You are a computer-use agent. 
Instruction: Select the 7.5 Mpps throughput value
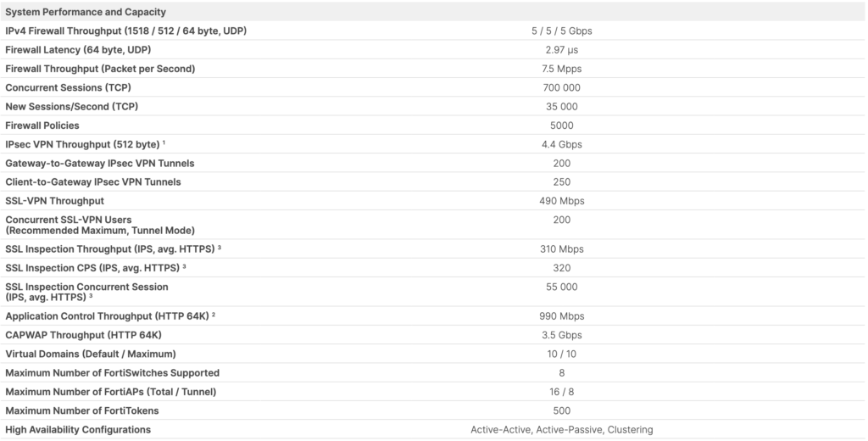[562, 69]
